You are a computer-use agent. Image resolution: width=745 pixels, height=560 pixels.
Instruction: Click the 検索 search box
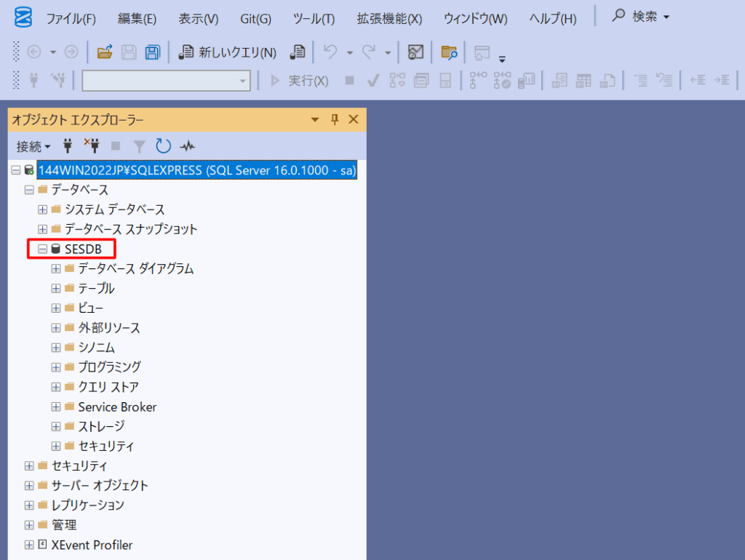[x=641, y=17]
